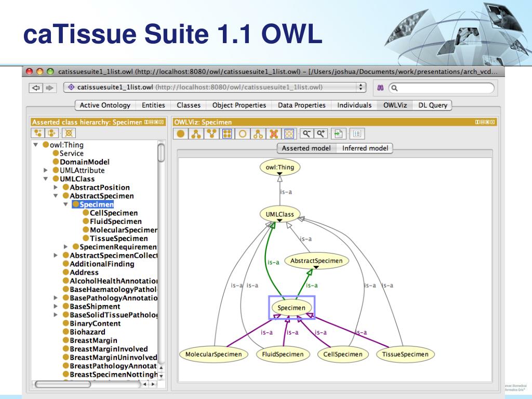Click the UMLClass node in the graph
This screenshot has width=532, height=399.
tap(280, 214)
